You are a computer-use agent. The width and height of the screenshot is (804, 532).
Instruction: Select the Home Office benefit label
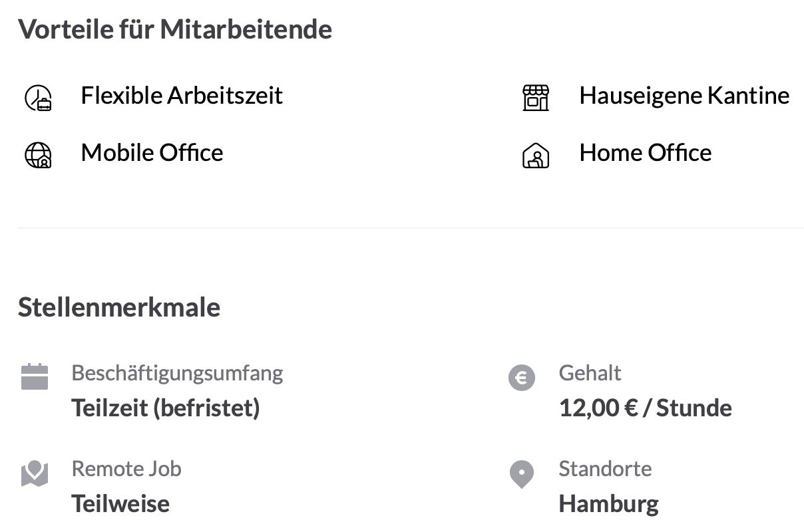click(646, 153)
